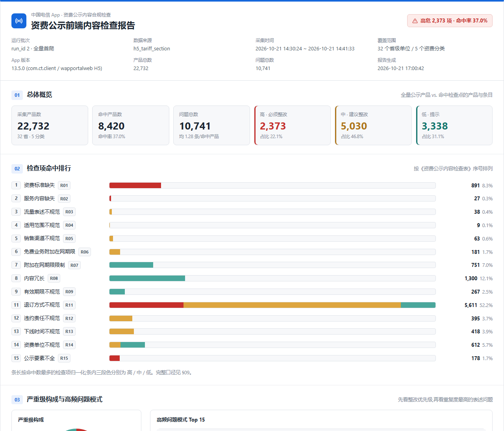Click the report generated time 2026-10-21 17:00:42
This screenshot has width=504, height=431.
pyautogui.click(x=401, y=68)
